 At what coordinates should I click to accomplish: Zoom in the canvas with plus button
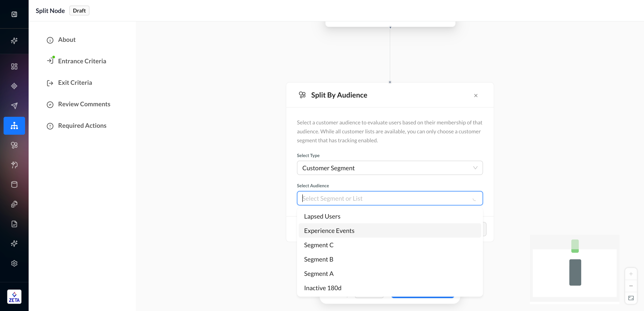tap(631, 274)
